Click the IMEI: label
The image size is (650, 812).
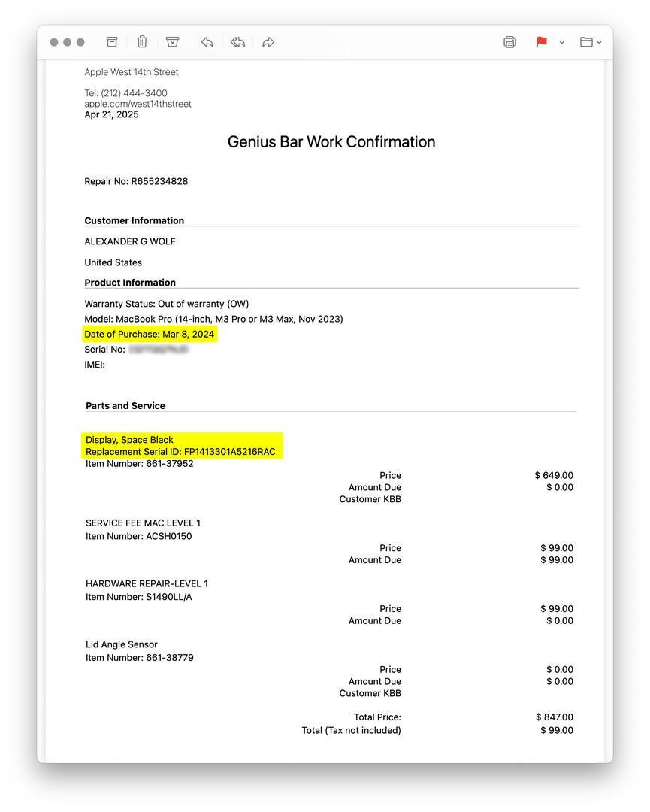click(95, 365)
